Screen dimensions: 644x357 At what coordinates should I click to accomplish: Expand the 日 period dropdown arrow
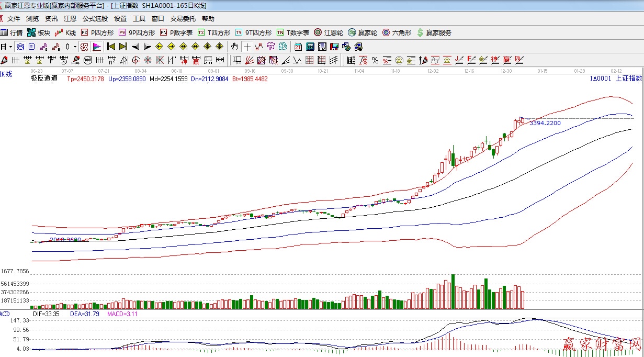pyautogui.click(x=10, y=47)
